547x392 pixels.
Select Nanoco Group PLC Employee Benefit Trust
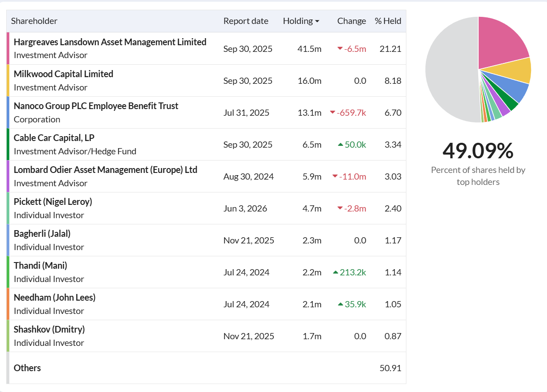pyautogui.click(x=96, y=106)
